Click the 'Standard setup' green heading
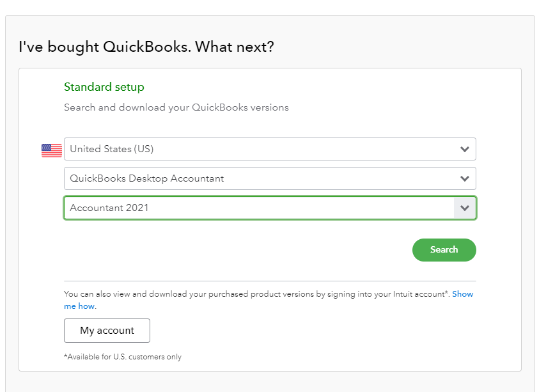Screen dimensions: 546x392 [x=104, y=87]
